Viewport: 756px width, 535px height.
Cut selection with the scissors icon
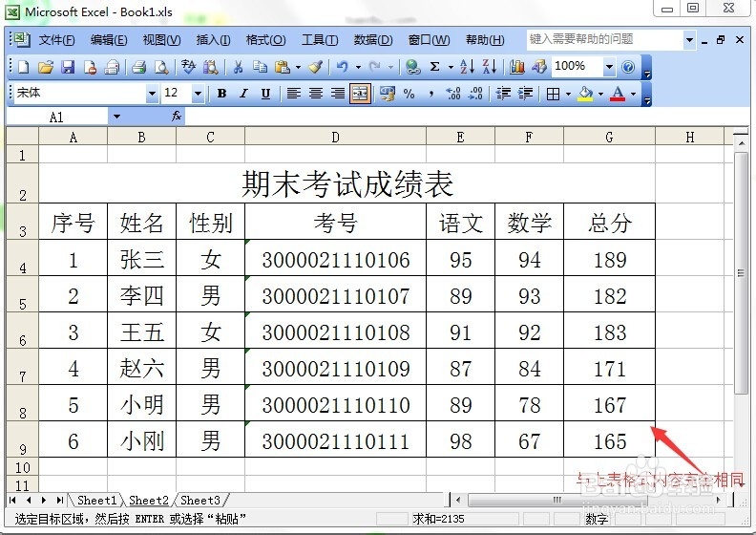click(x=238, y=67)
